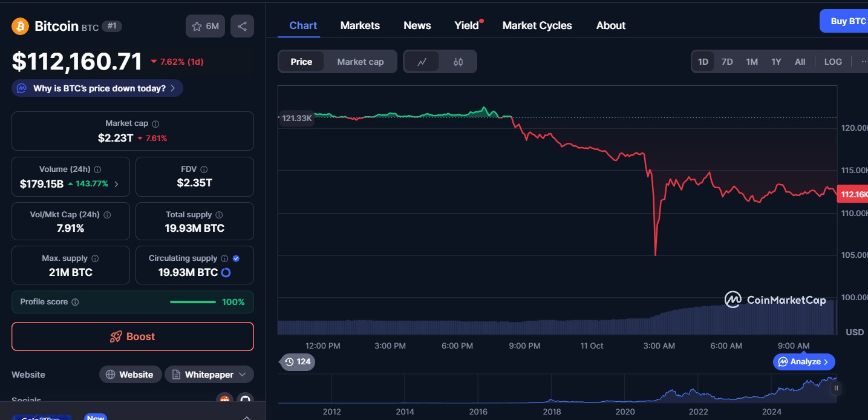The height and width of the screenshot is (420, 868).
Task: Expand Volume (24h) details chevron
Action: click(117, 184)
